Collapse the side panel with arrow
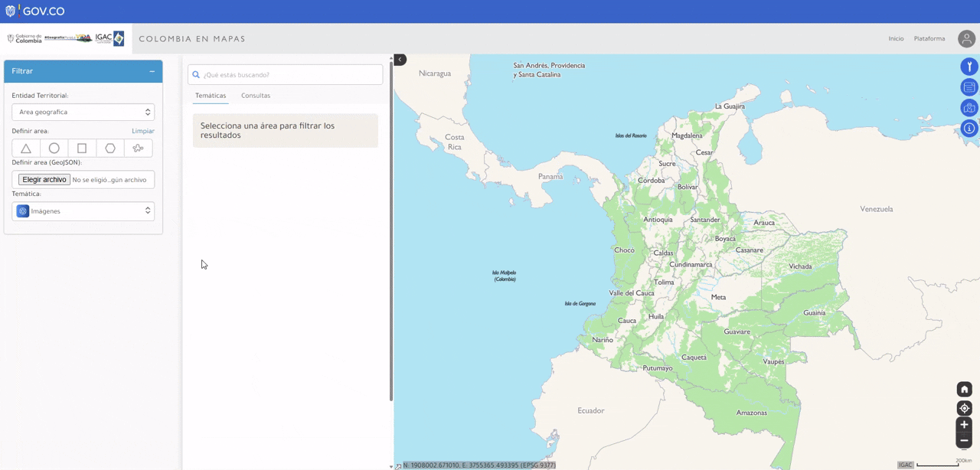 point(400,60)
